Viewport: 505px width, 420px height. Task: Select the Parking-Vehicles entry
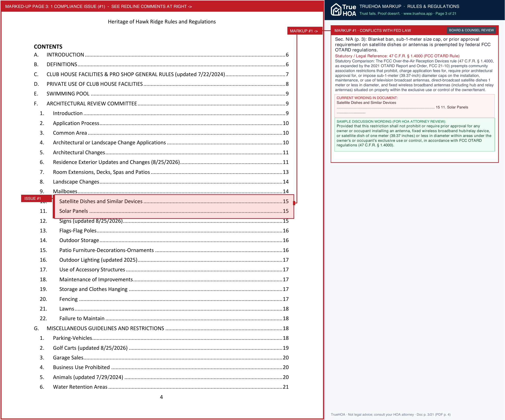coord(164,338)
